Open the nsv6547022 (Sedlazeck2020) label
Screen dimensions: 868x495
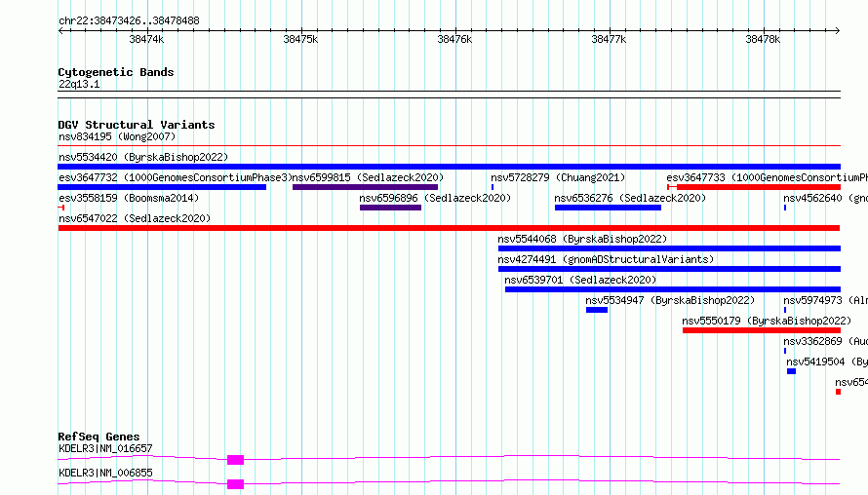click(135, 218)
